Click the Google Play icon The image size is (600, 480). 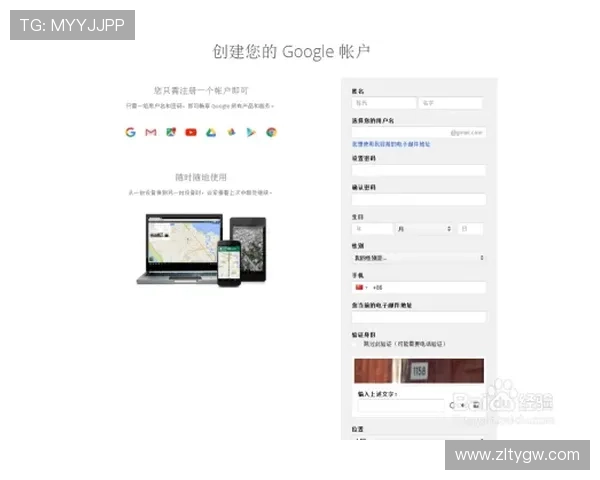pyautogui.click(x=251, y=132)
